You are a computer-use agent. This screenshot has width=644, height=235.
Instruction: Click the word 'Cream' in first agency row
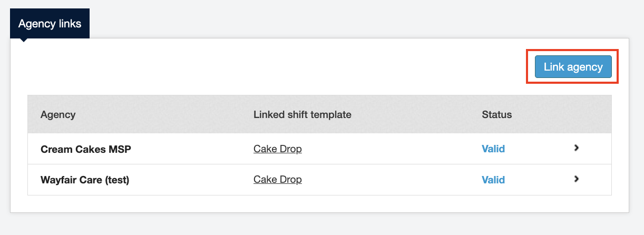click(x=55, y=149)
